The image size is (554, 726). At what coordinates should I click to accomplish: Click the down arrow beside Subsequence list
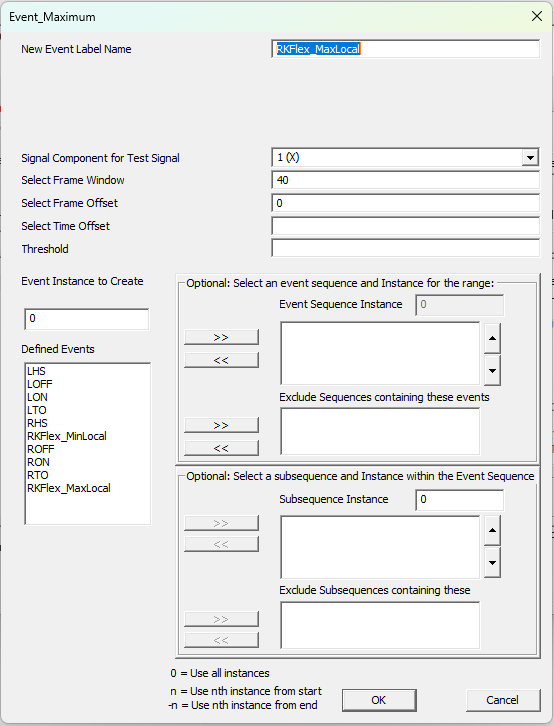(x=492, y=563)
